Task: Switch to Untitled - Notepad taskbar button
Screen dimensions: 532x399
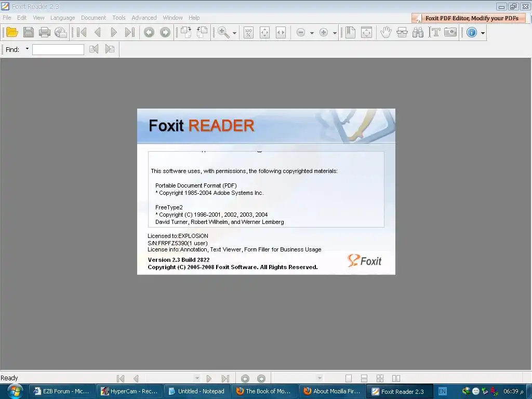Action: pyautogui.click(x=197, y=391)
